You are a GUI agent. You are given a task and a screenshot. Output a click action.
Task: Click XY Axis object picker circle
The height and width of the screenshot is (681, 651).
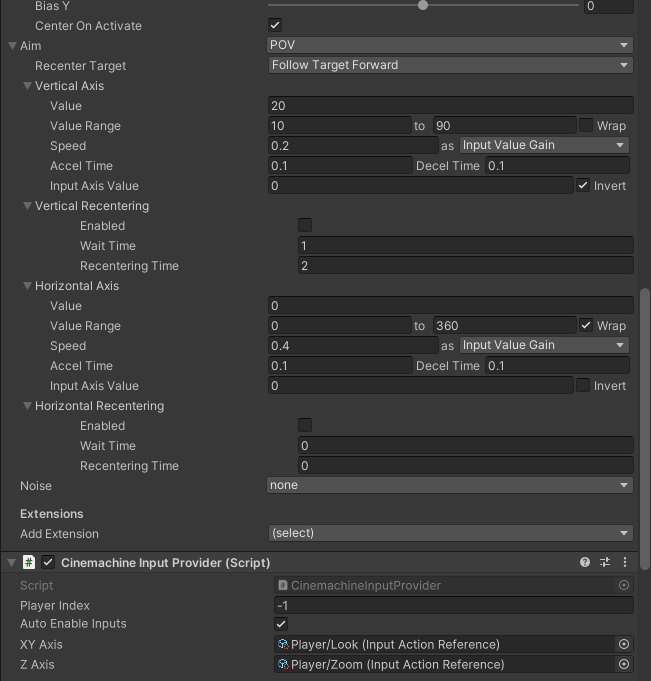(624, 645)
